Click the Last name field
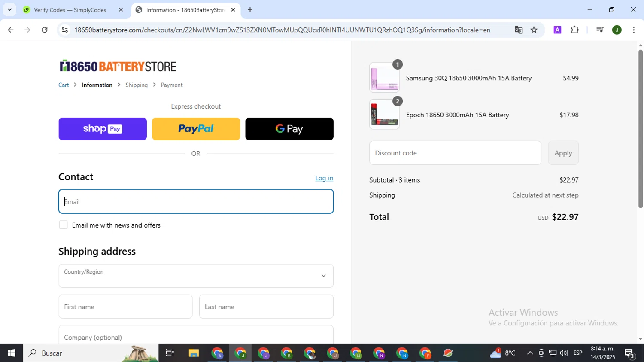Viewport: 644px width, 362px height. click(x=266, y=307)
